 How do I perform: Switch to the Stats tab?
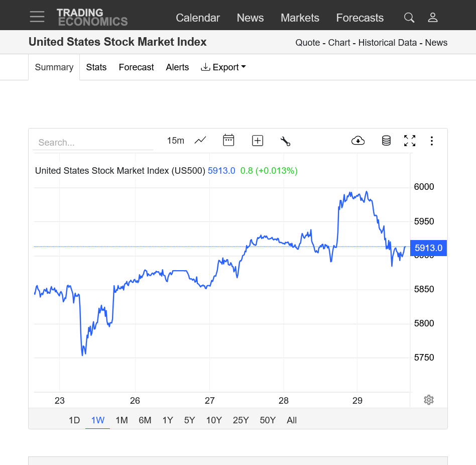coord(96,67)
